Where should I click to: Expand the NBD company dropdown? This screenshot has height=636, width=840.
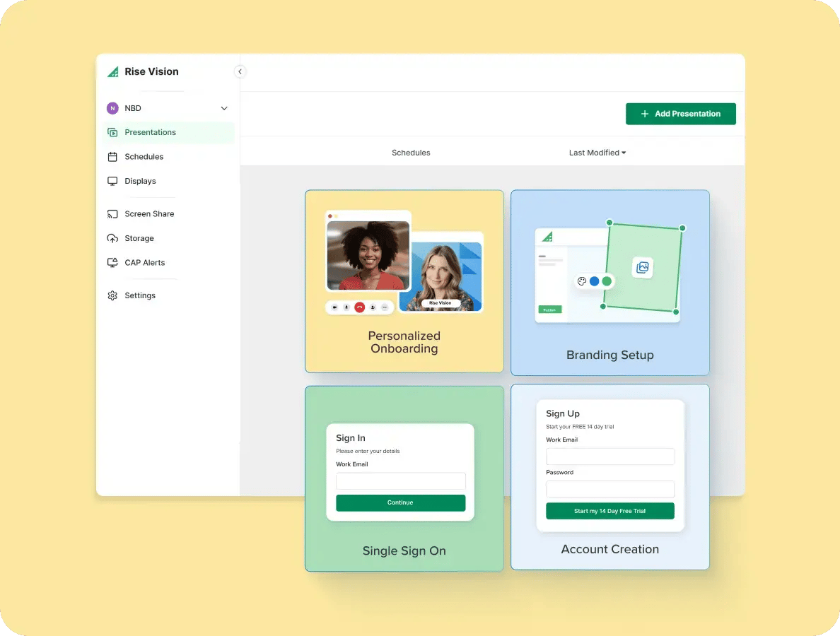(224, 108)
